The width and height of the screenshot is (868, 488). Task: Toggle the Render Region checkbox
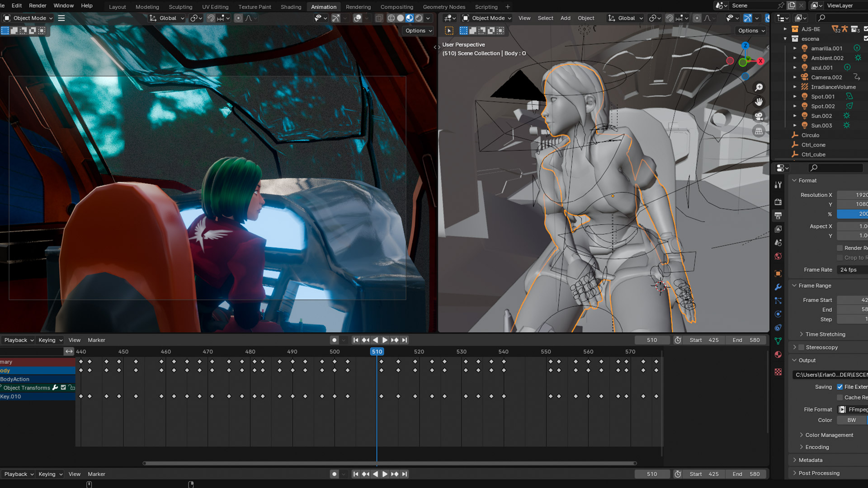coord(840,248)
